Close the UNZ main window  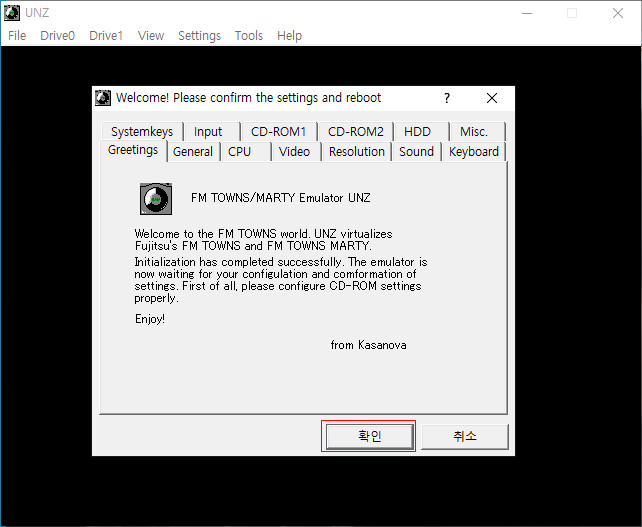pos(618,13)
